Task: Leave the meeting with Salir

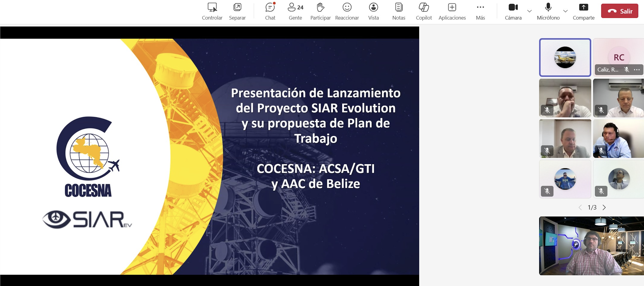Action: 620,11
